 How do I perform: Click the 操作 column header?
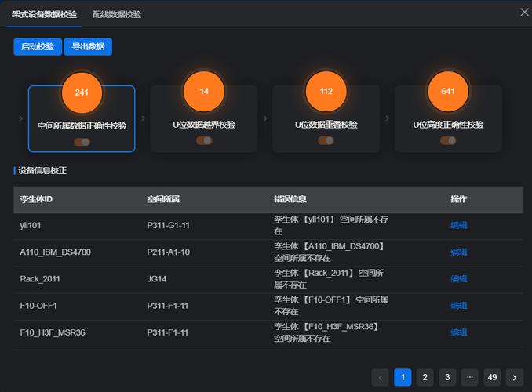coord(459,199)
